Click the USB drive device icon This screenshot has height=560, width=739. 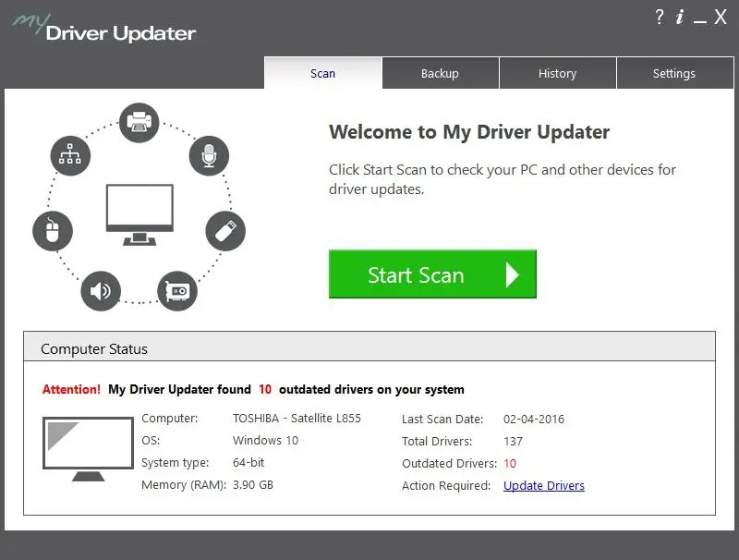pyautogui.click(x=225, y=231)
